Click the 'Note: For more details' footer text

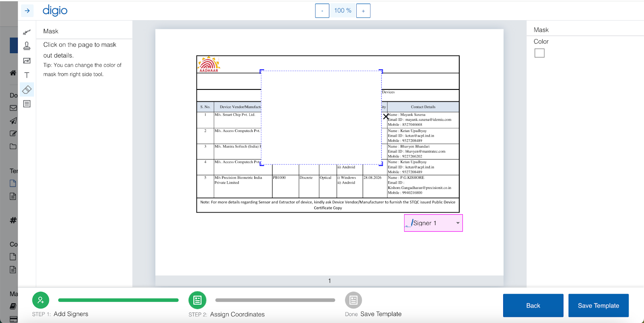[x=328, y=205]
